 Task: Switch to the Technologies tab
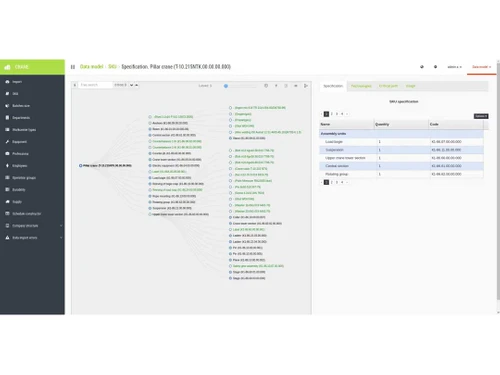point(361,86)
